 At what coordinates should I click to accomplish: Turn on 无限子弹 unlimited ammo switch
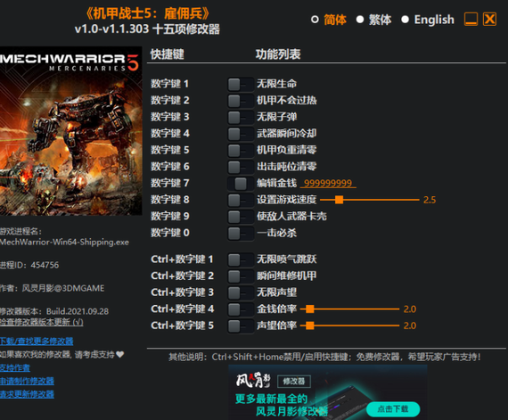(241, 118)
